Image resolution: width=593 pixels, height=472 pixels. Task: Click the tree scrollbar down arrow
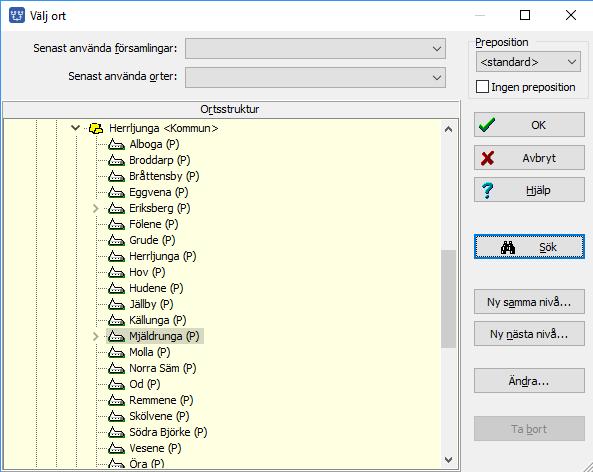[x=449, y=460]
